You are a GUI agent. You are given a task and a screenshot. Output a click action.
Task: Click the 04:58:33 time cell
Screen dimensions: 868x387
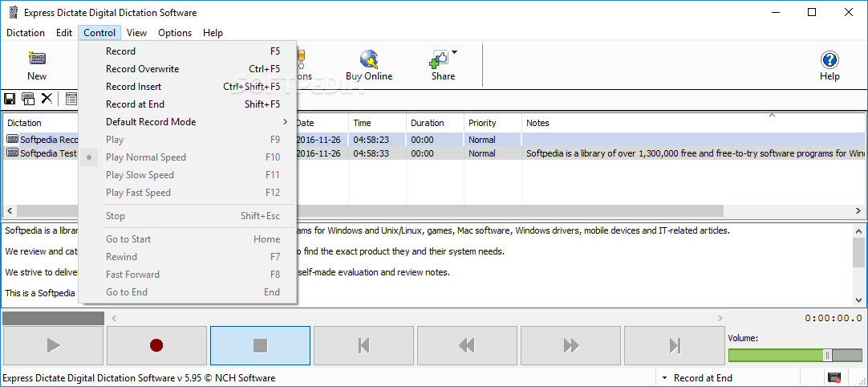[371, 153]
